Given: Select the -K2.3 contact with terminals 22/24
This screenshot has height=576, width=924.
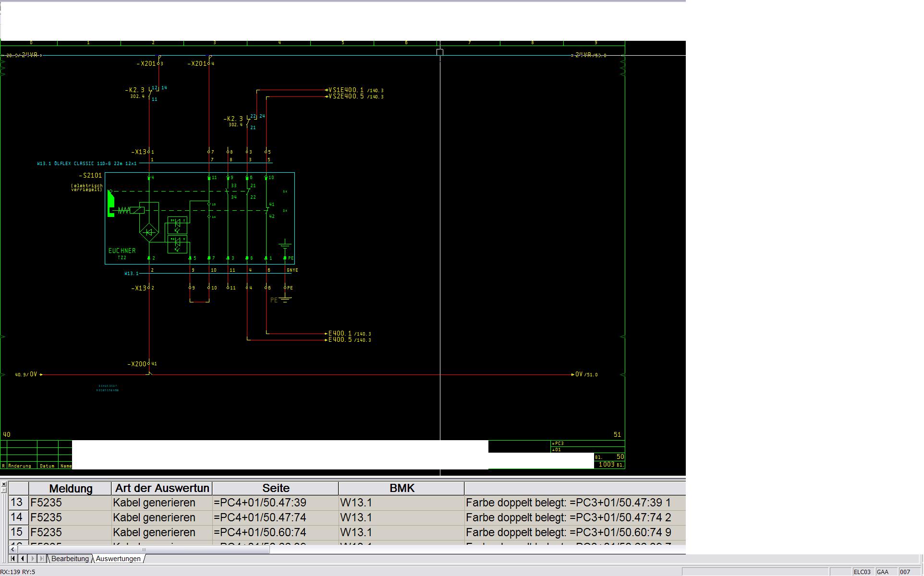Looking at the screenshot, I should tap(244, 121).
